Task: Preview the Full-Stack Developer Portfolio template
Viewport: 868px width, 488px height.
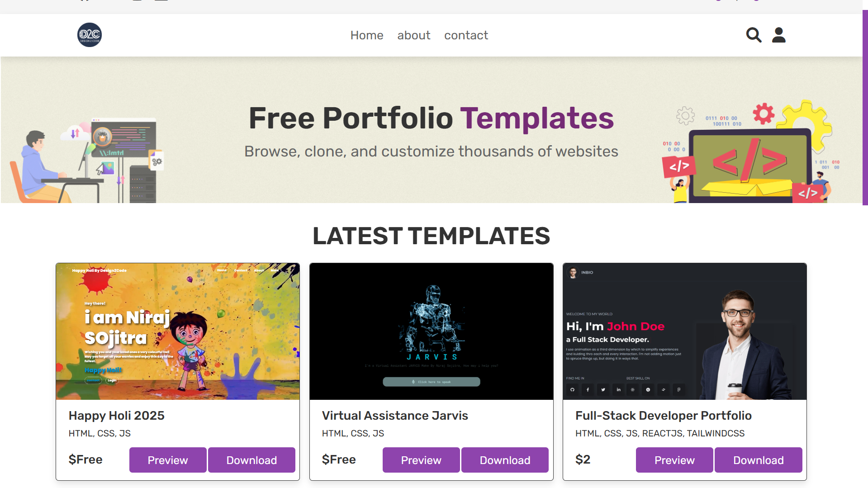Action: (x=674, y=460)
